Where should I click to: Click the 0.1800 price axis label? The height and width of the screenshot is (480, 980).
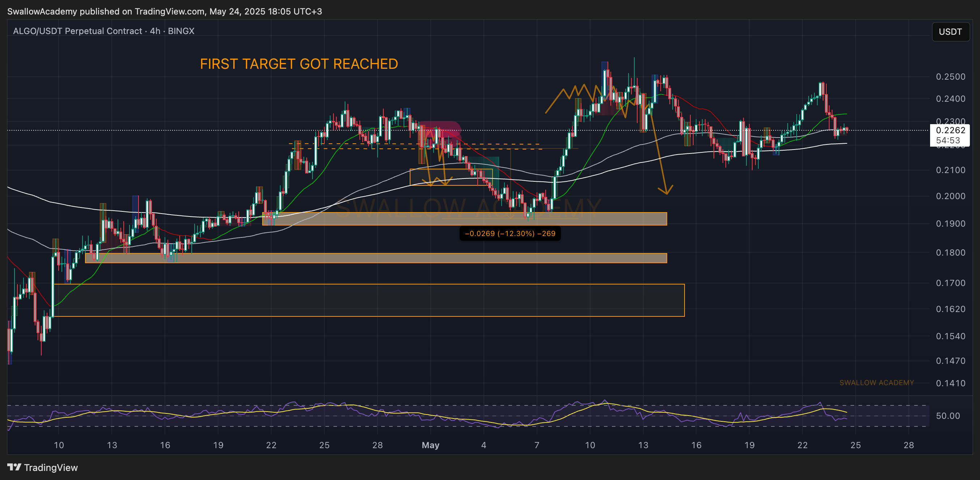pyautogui.click(x=950, y=253)
